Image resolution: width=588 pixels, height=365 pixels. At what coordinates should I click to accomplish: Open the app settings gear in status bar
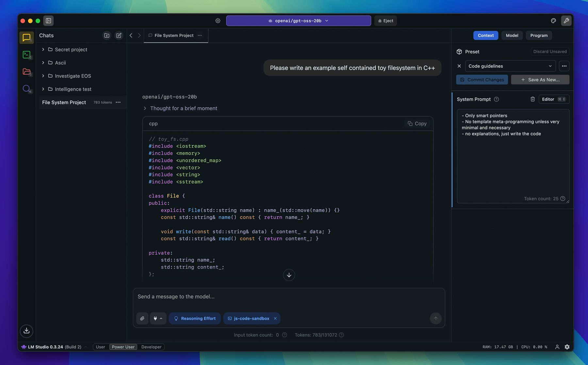pos(567,347)
